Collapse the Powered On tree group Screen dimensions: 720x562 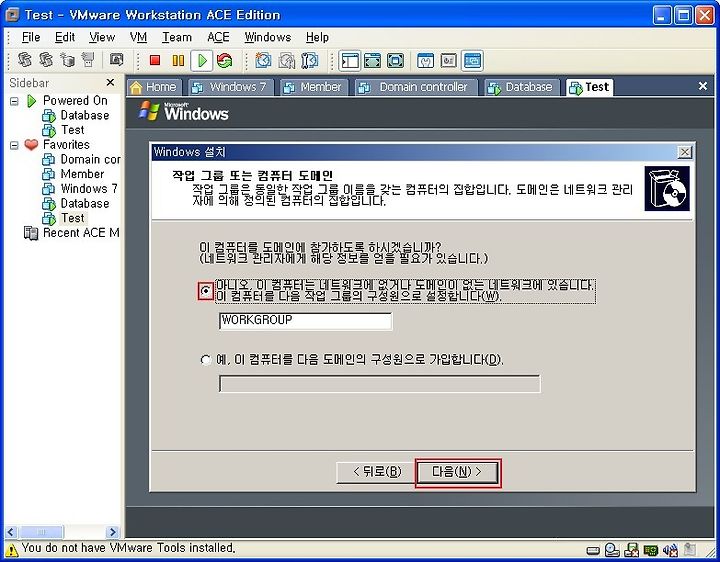(x=14, y=101)
